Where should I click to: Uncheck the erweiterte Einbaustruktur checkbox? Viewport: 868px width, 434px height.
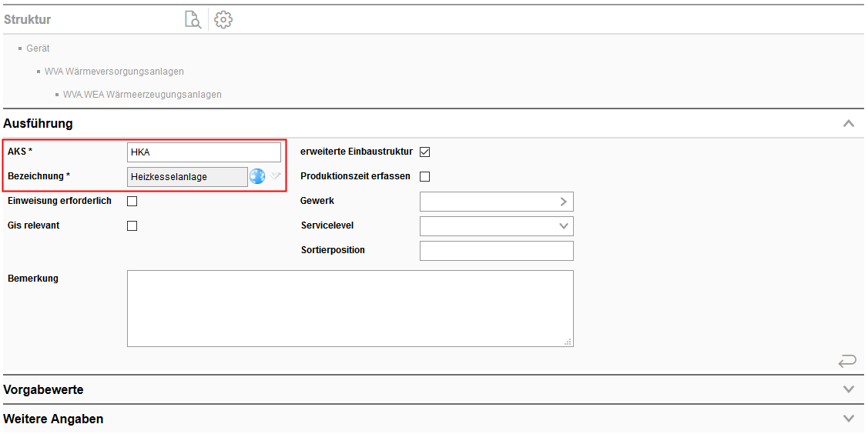coord(424,152)
